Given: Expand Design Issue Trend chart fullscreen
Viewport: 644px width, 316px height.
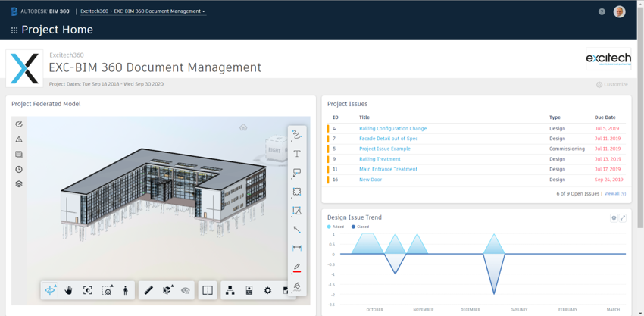Looking at the screenshot, I should pos(623,218).
